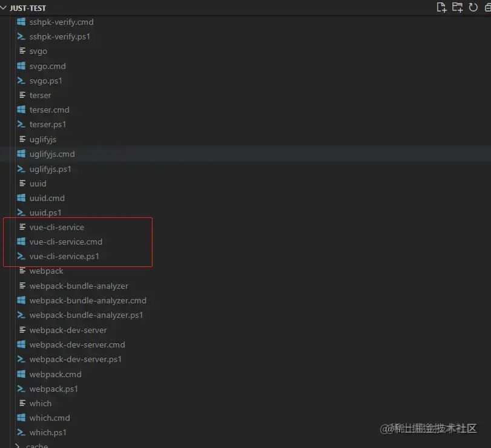Click the text file icon beside terser

22,95
